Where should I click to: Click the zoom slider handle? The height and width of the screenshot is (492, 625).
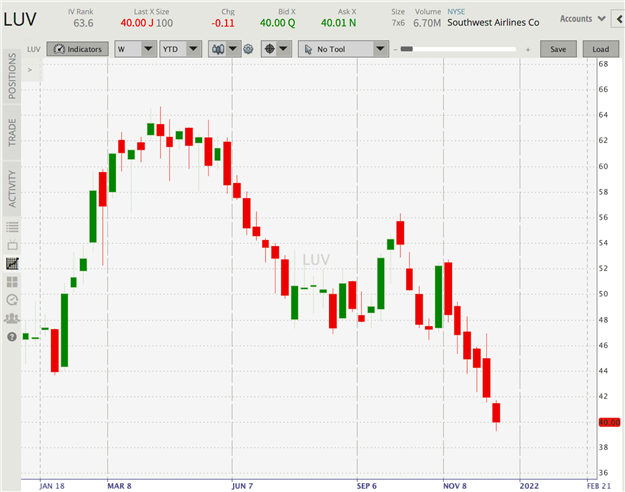click(407, 49)
